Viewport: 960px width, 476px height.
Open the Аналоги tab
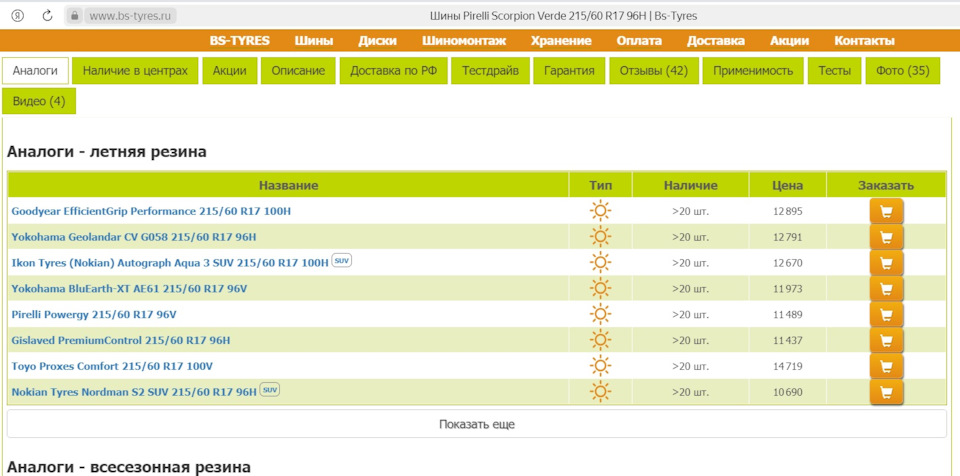(36, 70)
